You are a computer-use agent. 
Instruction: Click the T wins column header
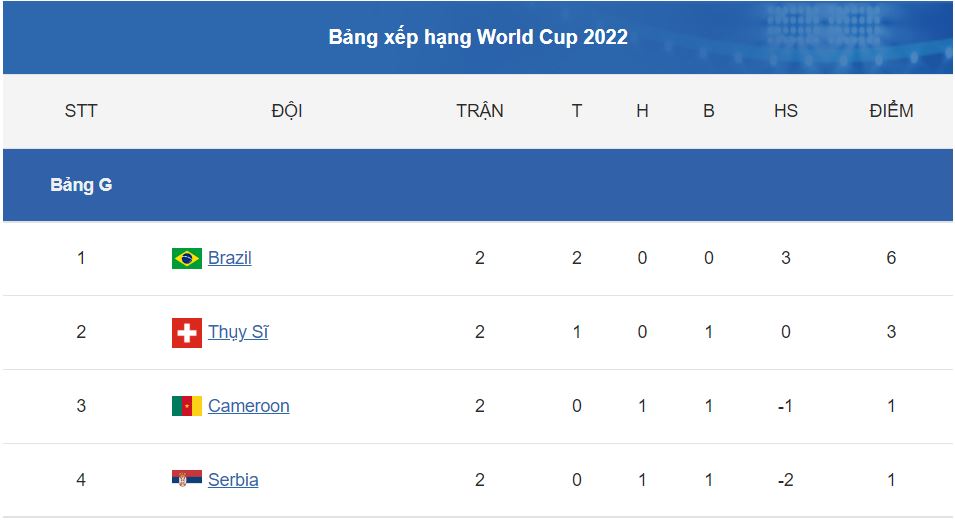tap(577, 111)
